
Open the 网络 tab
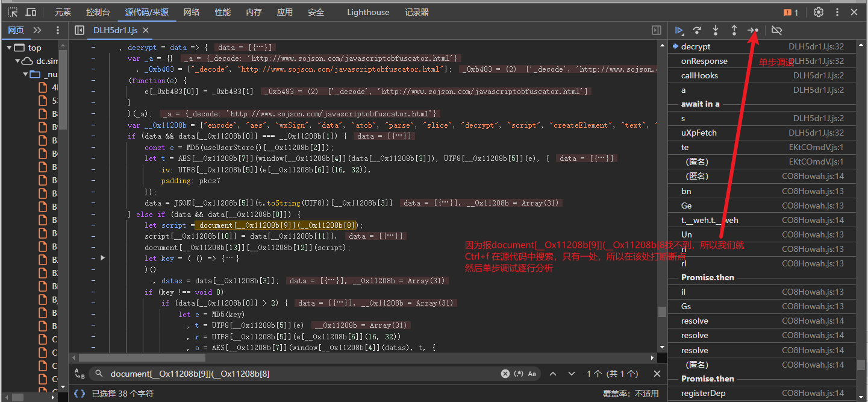[x=192, y=12]
